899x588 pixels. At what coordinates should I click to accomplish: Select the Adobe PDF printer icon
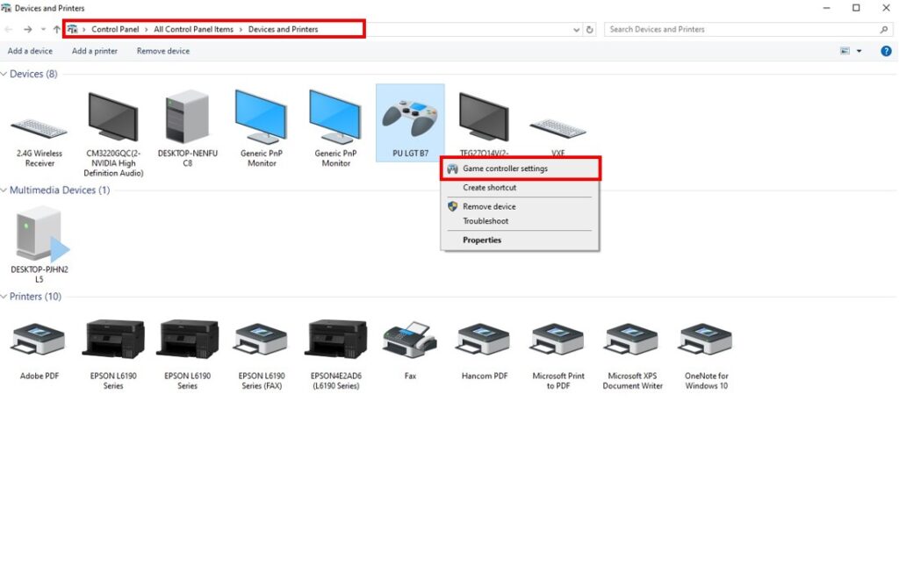pos(40,340)
